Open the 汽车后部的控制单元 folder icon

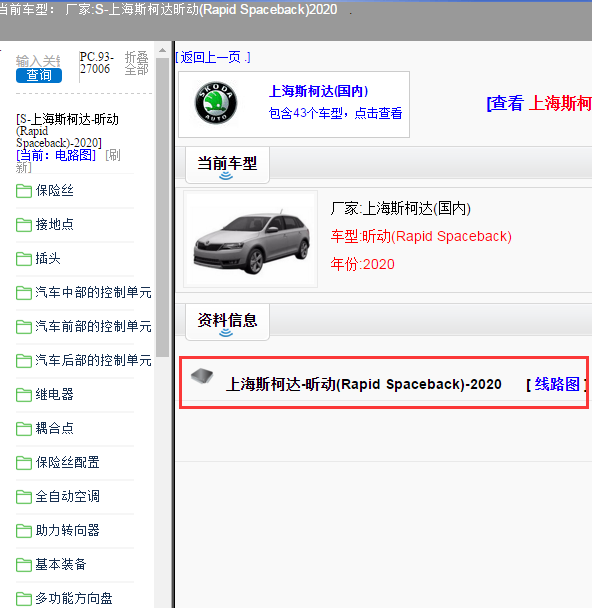point(24,361)
